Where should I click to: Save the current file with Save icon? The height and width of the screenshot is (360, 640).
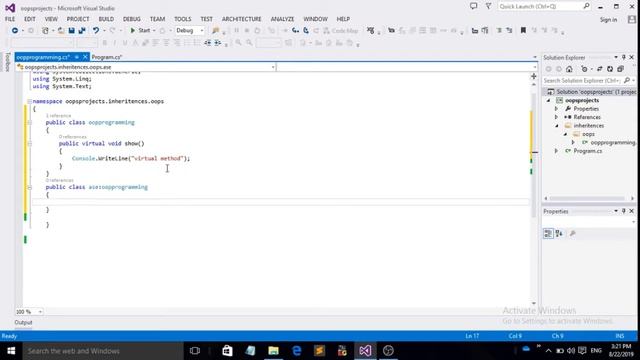click(x=71, y=31)
